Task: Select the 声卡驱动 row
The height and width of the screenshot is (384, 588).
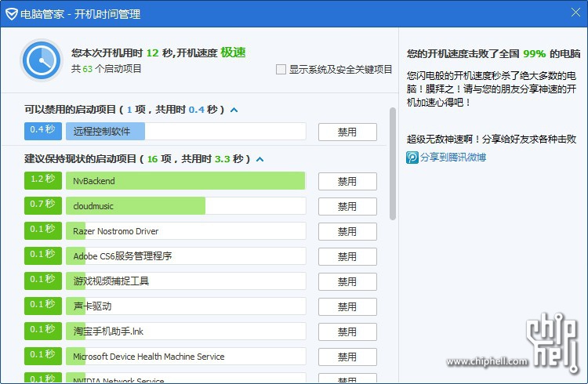Action: pos(186,306)
